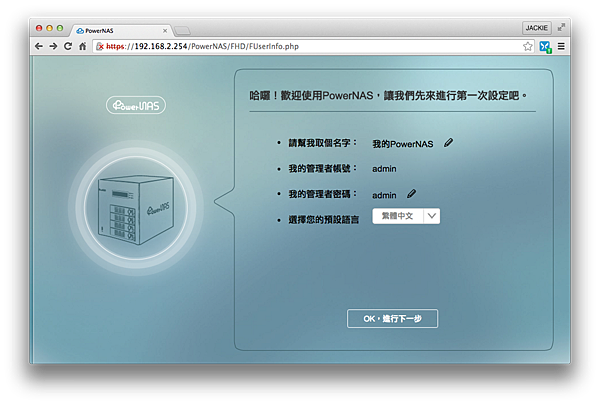This screenshot has height=405, width=600.
Task: Click the PowerNAS logo badge
Action: click(x=136, y=105)
